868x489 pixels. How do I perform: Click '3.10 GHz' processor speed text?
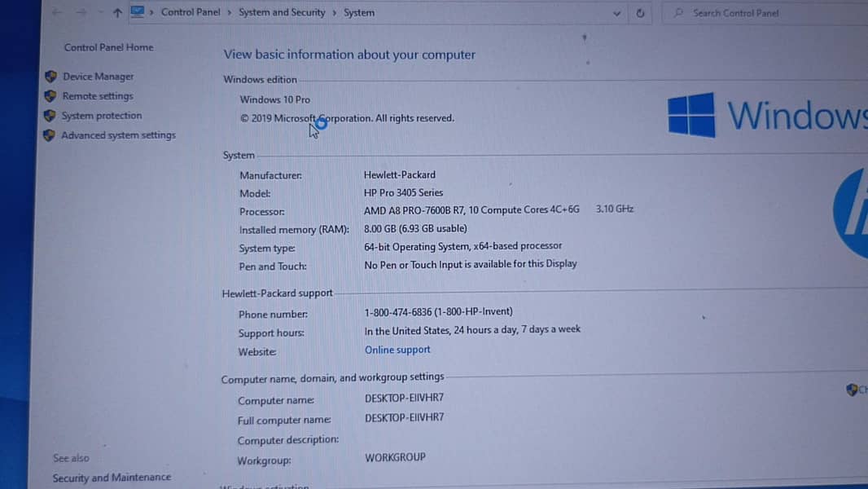[615, 209]
